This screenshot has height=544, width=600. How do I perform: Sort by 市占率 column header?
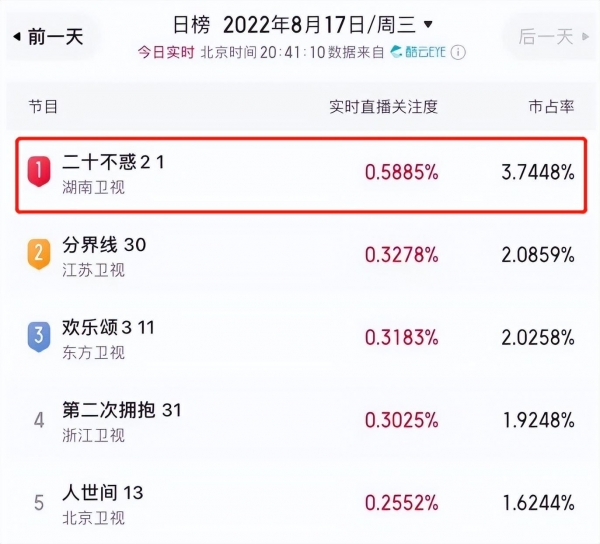pyautogui.click(x=551, y=107)
